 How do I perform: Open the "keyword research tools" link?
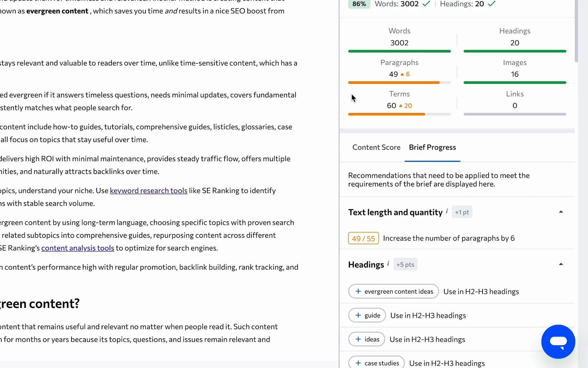coord(148,190)
